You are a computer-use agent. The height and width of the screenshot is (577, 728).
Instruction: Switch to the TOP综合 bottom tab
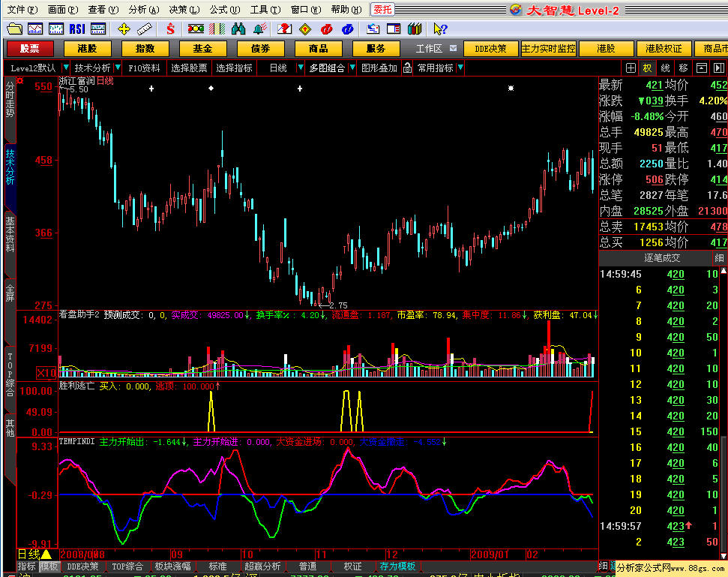127,566
